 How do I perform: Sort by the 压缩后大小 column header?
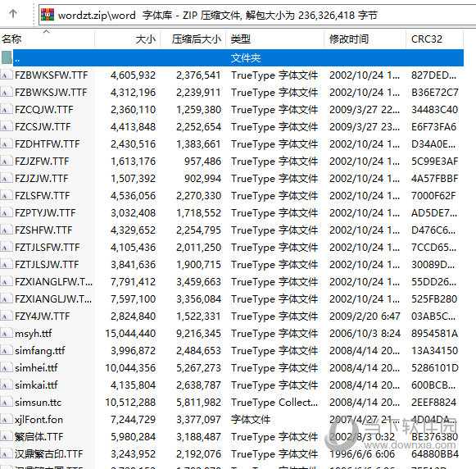click(193, 39)
